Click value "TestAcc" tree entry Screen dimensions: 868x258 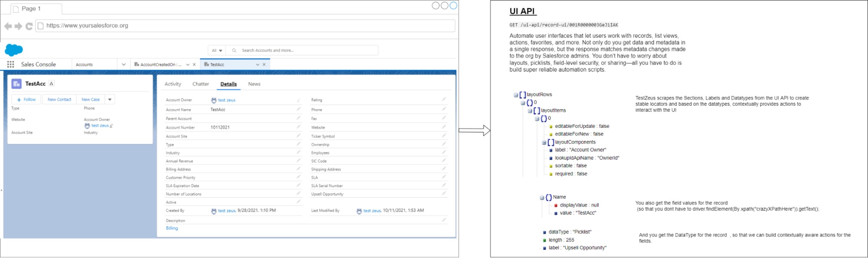[x=578, y=213]
